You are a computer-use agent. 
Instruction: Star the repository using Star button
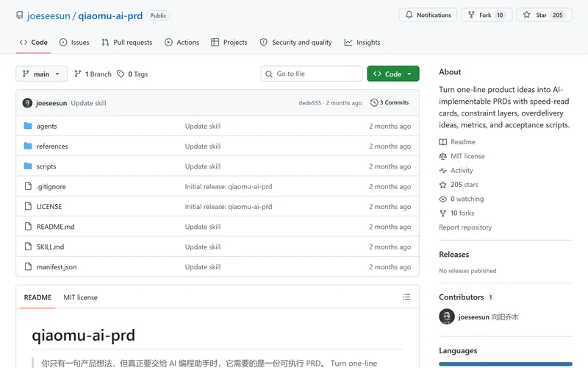(x=544, y=15)
